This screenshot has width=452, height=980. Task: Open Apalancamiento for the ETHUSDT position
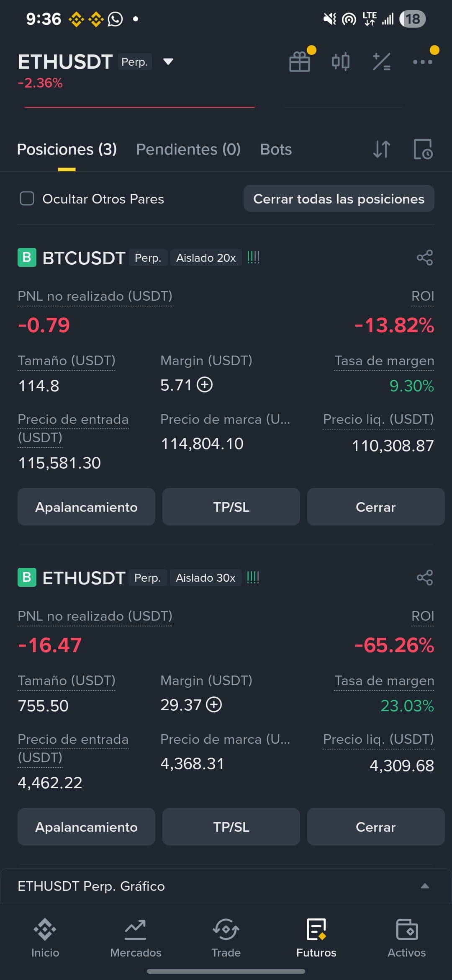[x=86, y=827]
